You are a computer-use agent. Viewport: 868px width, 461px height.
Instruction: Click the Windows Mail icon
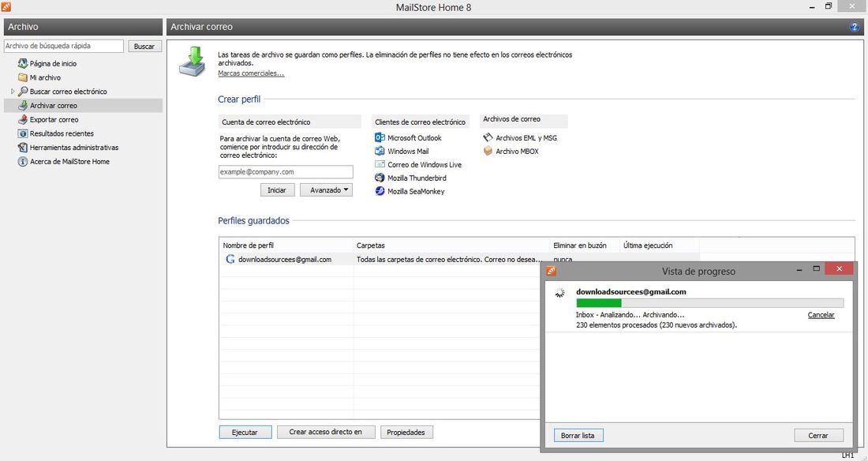pos(380,151)
